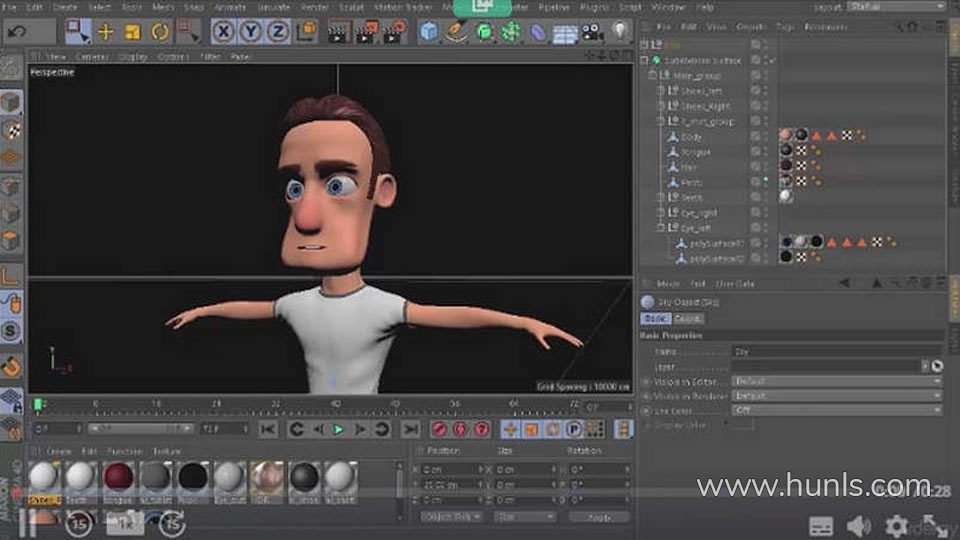Select the Rotate tool
Image resolution: width=960 pixels, height=540 pixels.
tap(160, 32)
